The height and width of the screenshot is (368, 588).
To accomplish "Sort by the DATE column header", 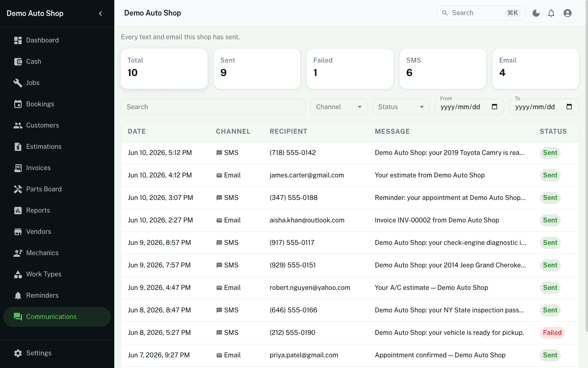I will [x=137, y=131].
